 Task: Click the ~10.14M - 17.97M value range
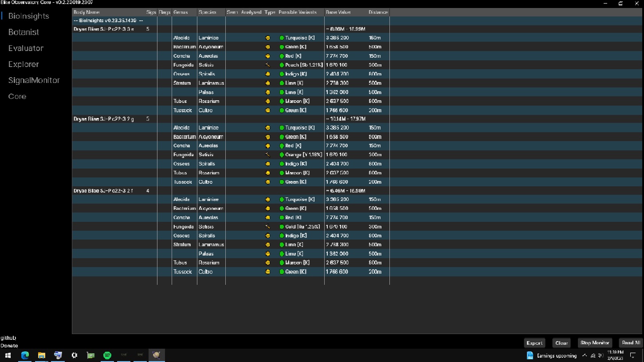coord(346,119)
